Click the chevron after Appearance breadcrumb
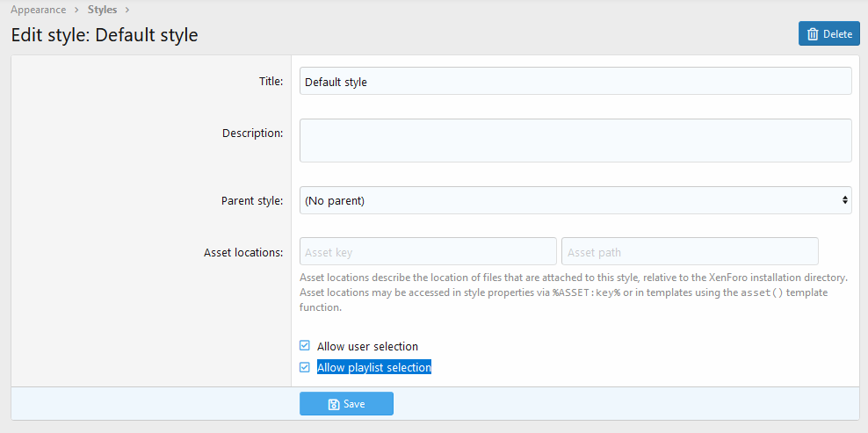Screen dimensions: 868x433 [77, 10]
